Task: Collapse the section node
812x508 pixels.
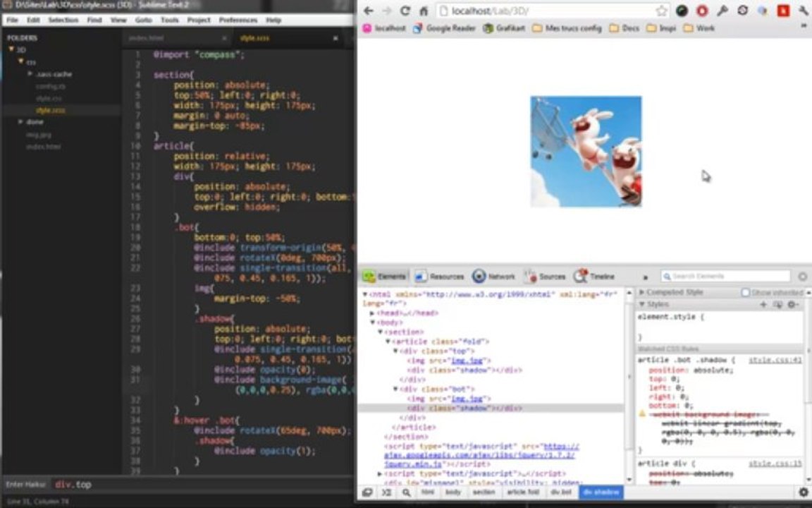Action: (380, 332)
